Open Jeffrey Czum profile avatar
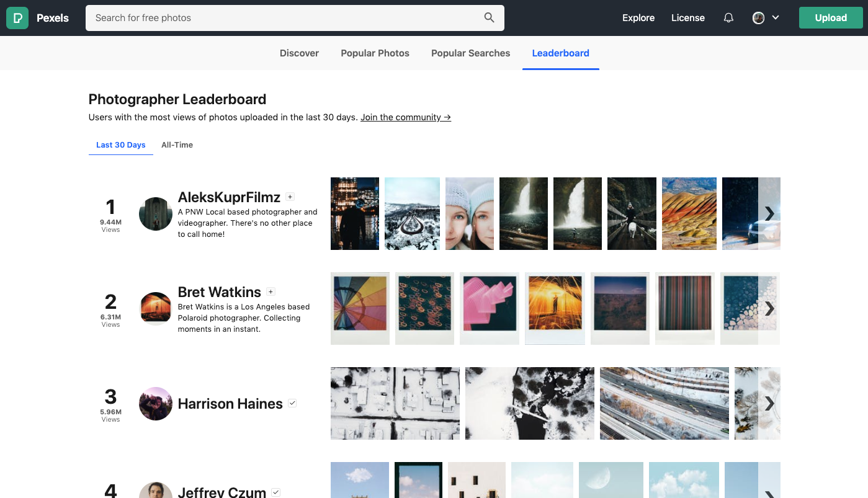Image resolution: width=868 pixels, height=498 pixels. coord(156,490)
